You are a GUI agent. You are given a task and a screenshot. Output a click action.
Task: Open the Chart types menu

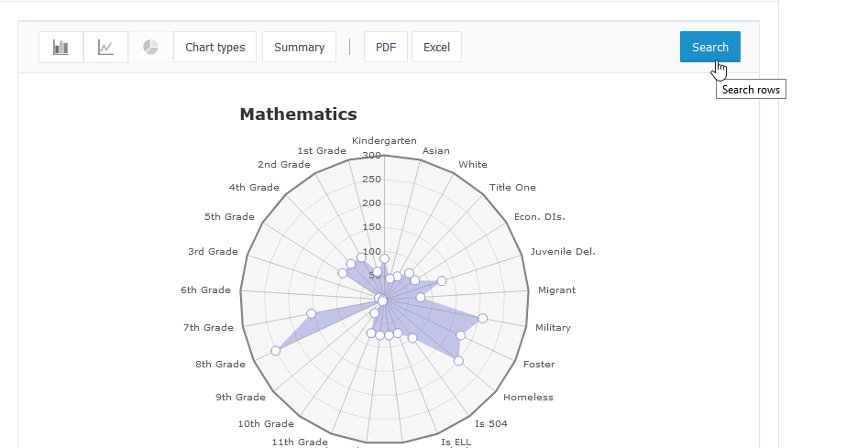[x=214, y=47]
